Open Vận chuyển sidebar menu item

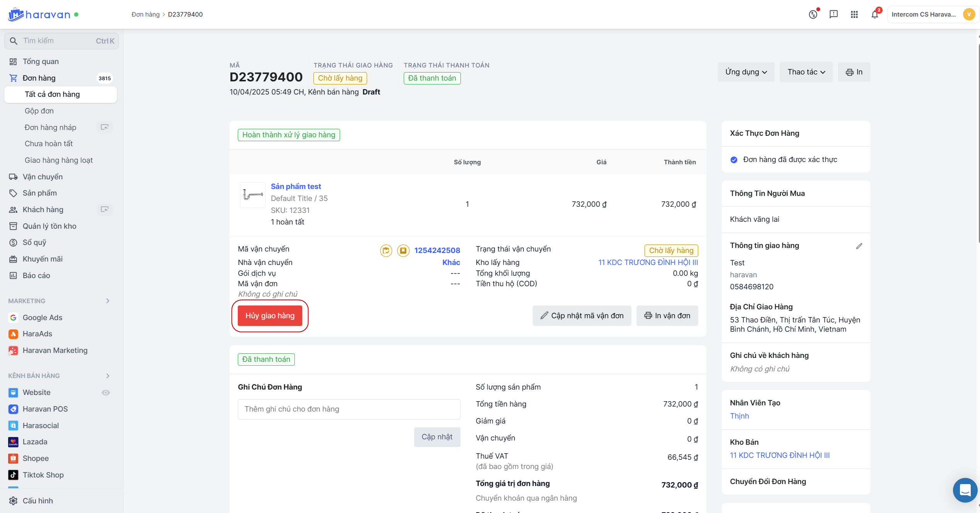(x=42, y=177)
